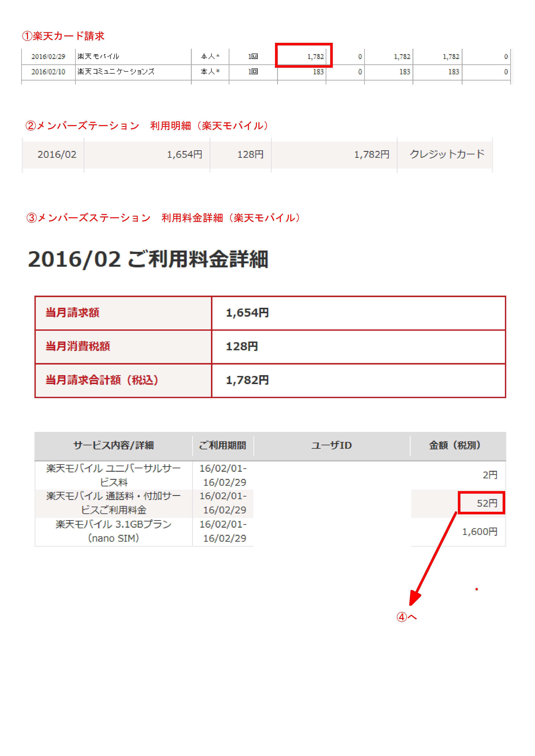Click the 当月請求合計額（税込） label
Screen dimensions: 535x756
point(102,380)
